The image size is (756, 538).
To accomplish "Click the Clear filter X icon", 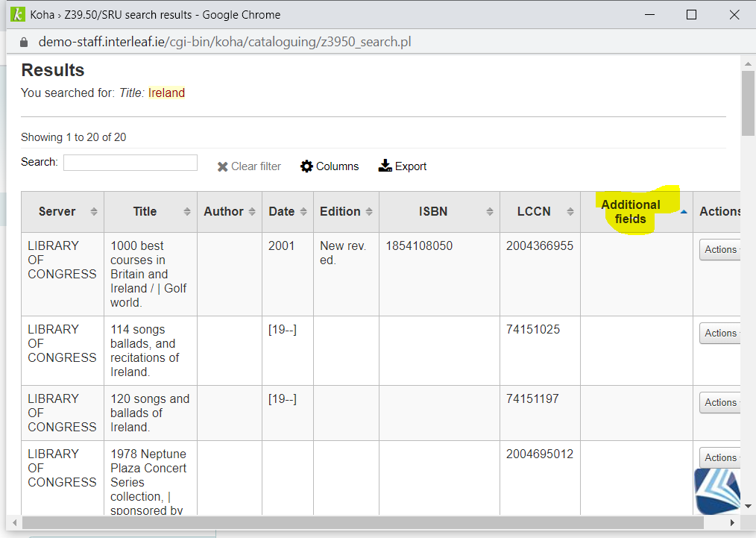I will (222, 166).
